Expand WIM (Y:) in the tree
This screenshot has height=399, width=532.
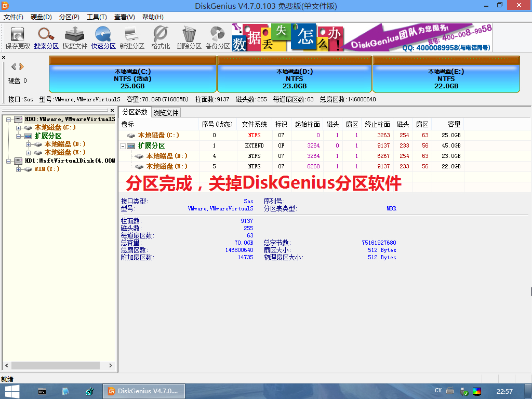click(19, 169)
